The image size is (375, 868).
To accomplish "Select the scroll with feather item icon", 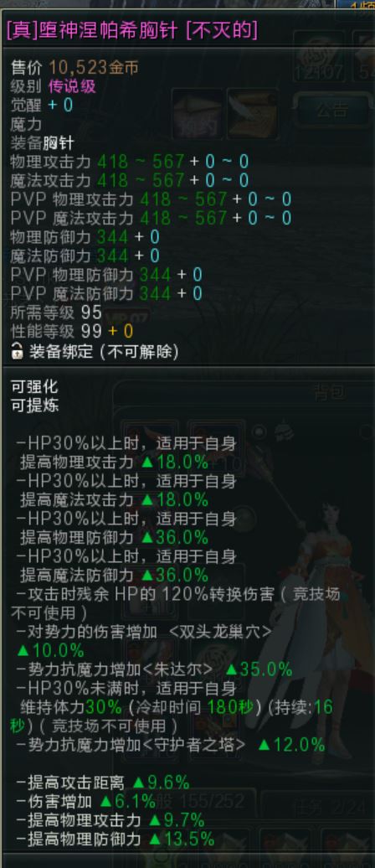I will [x=252, y=114].
